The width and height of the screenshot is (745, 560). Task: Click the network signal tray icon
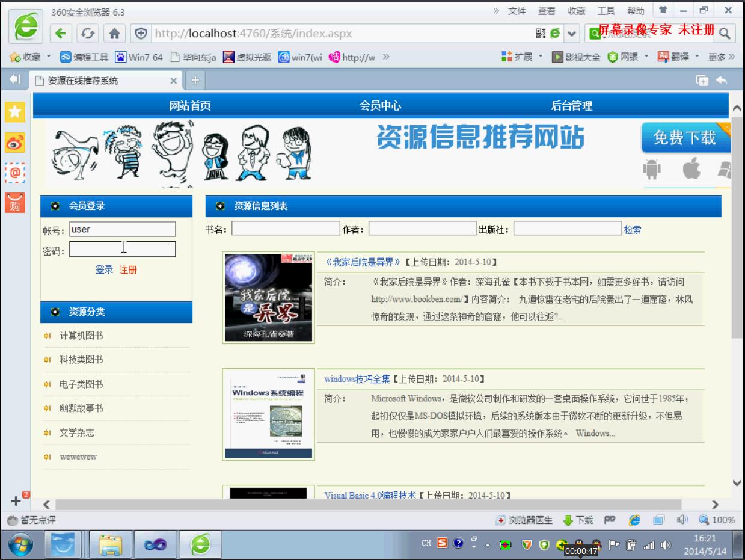coord(649,545)
